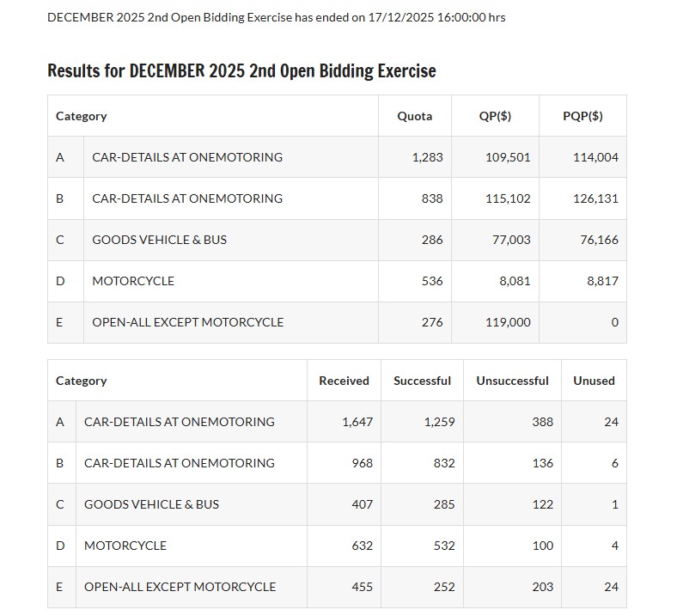Click GOODS VEHICLE & BUS in the quota table
Image resolution: width=683 pixels, height=616 pixels.
(159, 240)
